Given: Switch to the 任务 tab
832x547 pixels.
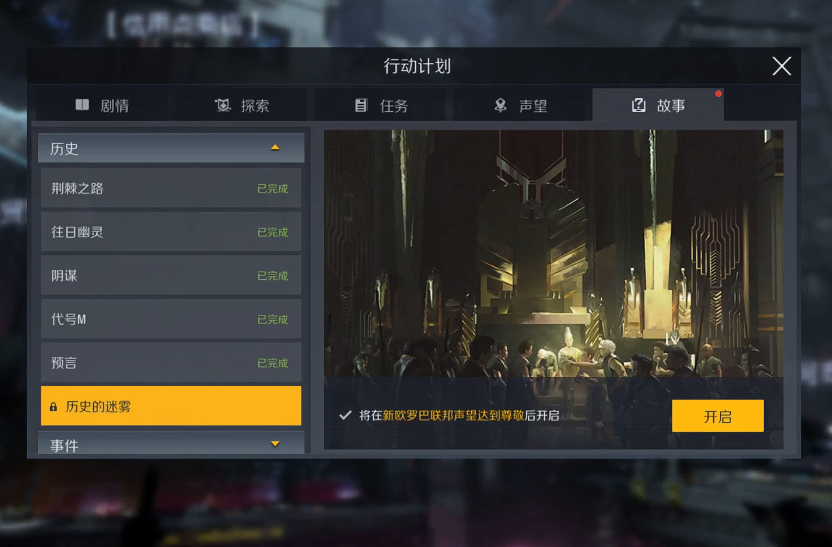Looking at the screenshot, I should click(380, 105).
